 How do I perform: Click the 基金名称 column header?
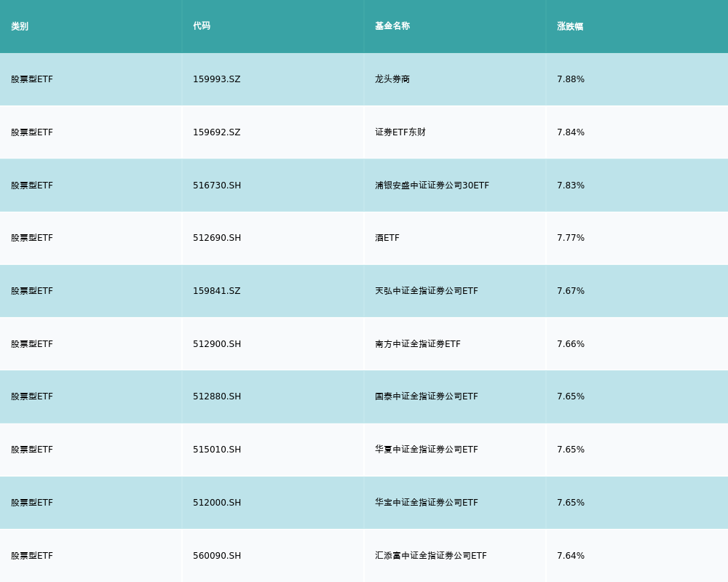[x=392, y=26]
